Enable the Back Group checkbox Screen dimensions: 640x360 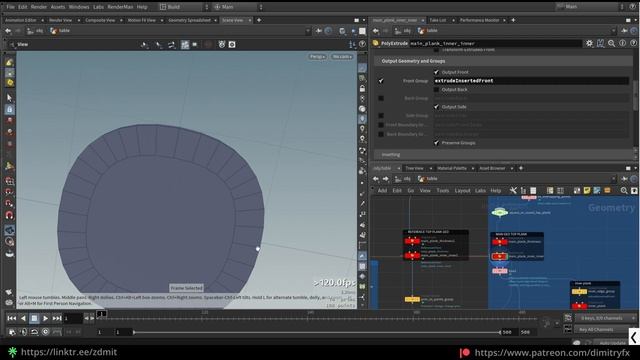click(x=381, y=98)
